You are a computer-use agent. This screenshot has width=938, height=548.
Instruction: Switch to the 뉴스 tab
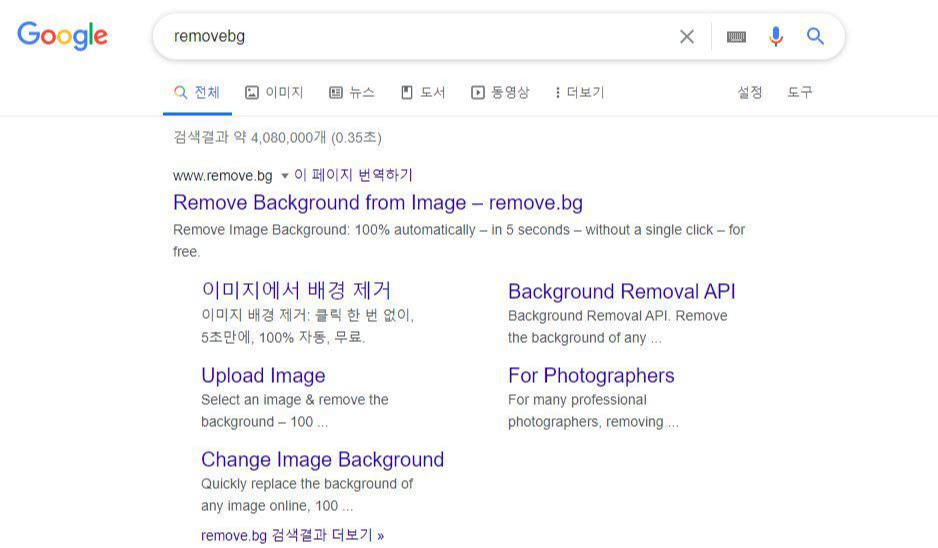point(352,92)
